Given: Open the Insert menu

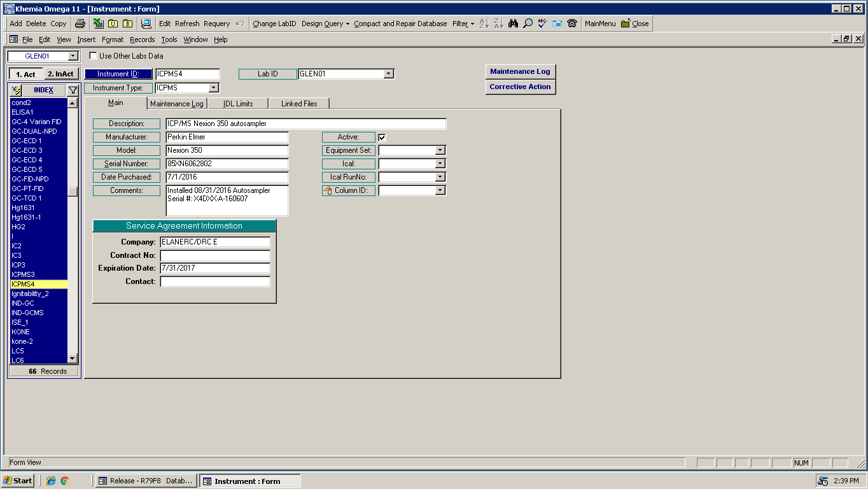Looking at the screenshot, I should pos(87,39).
